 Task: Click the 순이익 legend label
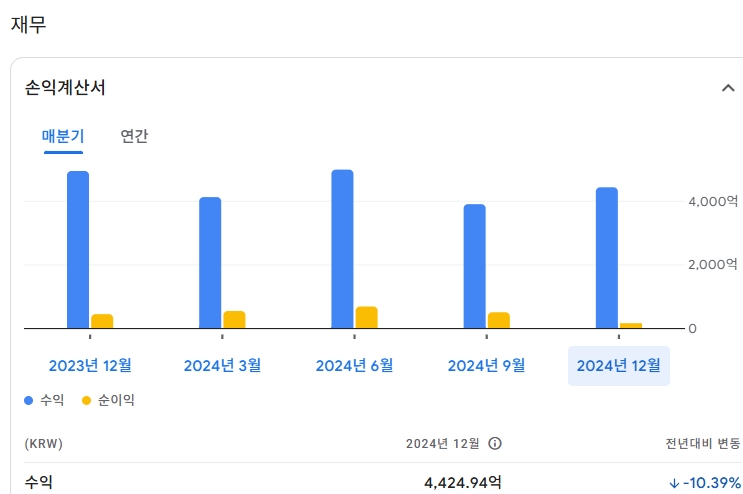coord(116,400)
